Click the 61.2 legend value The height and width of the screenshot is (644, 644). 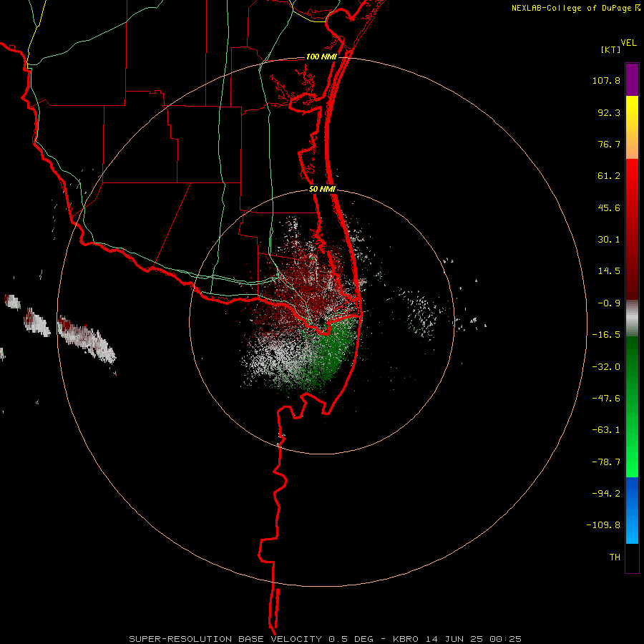click(609, 176)
